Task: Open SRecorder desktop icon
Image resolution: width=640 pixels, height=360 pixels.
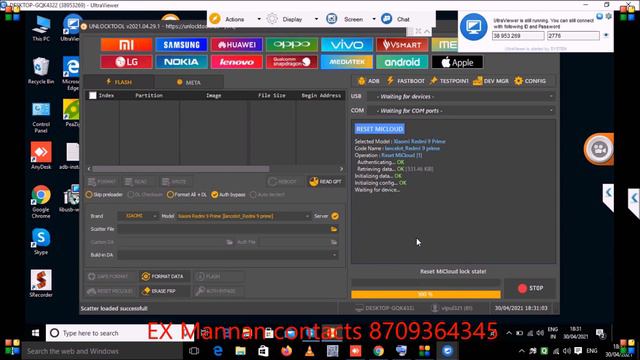Action: point(41,283)
